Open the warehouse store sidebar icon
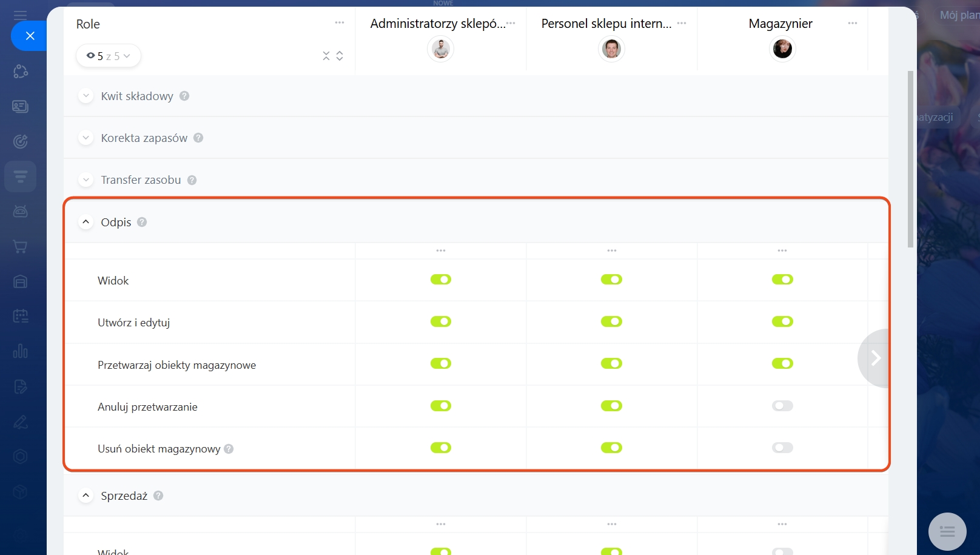Image resolution: width=980 pixels, height=555 pixels. tap(20, 281)
